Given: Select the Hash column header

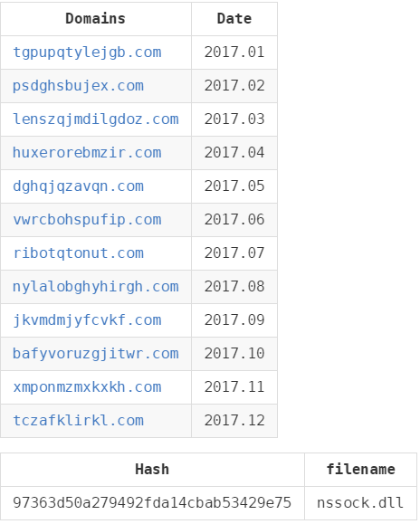Looking at the screenshot, I should [x=152, y=470].
